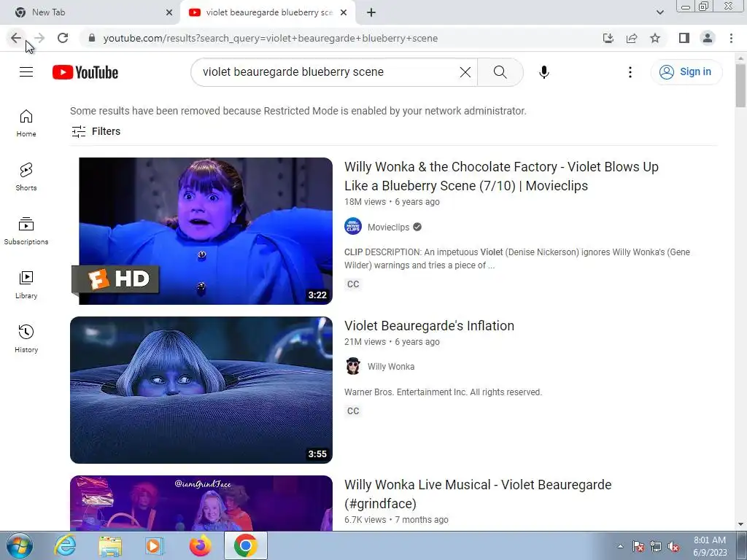Open the tab search chevron dropdown
Image resolution: width=747 pixels, height=560 pixels.
coord(659,12)
